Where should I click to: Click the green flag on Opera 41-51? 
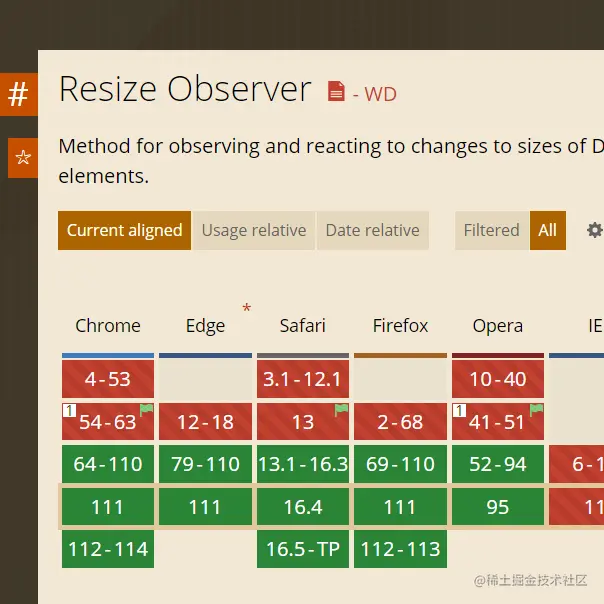point(536,409)
